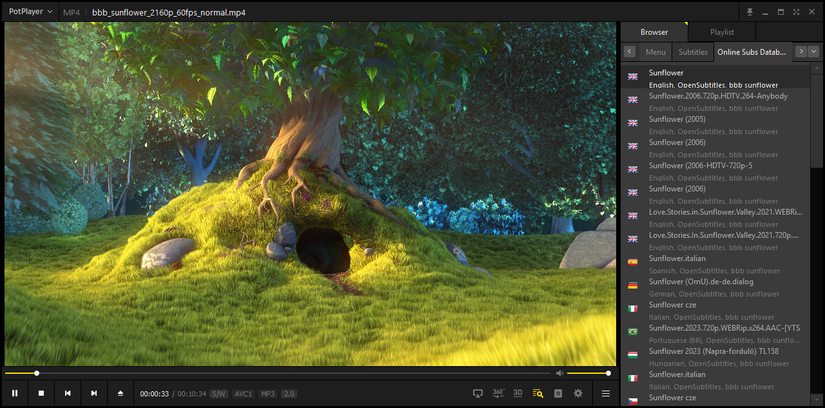Mute audio with the speaker icon
825x408 pixels.
point(559,373)
